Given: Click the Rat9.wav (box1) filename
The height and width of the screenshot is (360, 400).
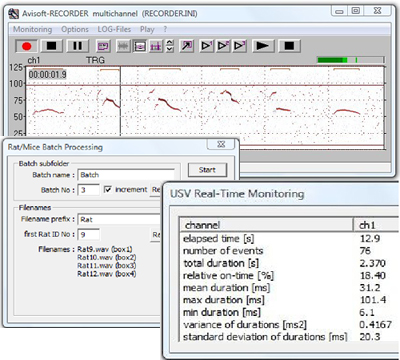Looking at the screenshot, I should point(105,249).
